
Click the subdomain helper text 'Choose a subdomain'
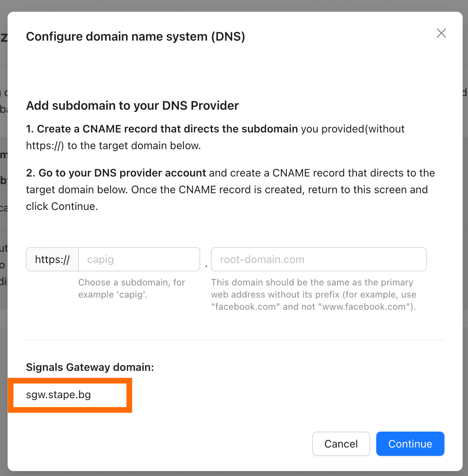pyautogui.click(x=132, y=288)
